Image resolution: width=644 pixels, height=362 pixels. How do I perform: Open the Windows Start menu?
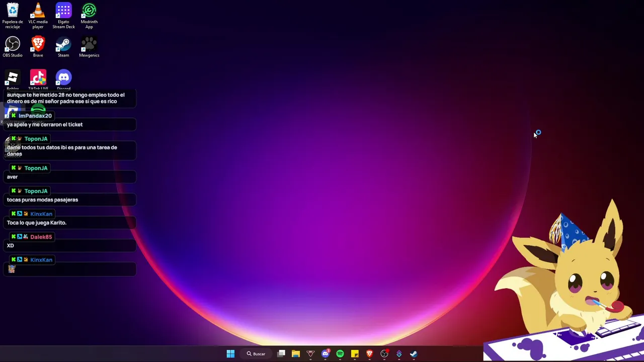click(x=230, y=354)
